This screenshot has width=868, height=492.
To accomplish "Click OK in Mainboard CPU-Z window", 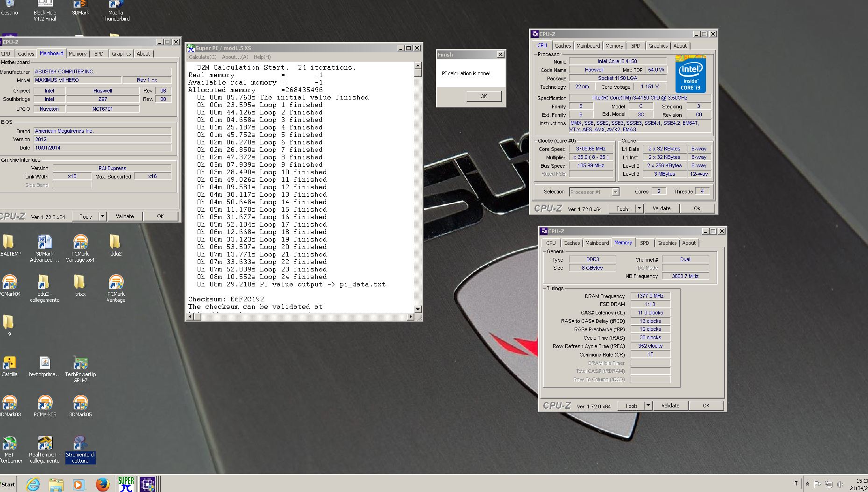I will [x=160, y=216].
